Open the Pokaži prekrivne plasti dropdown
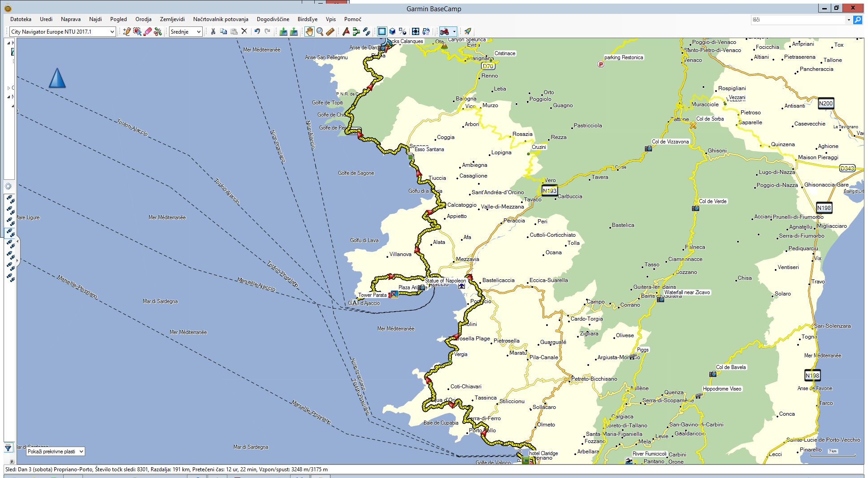The image size is (868, 478). coord(55,452)
